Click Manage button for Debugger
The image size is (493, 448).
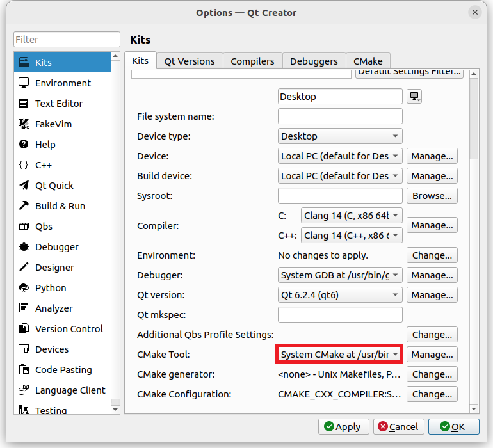pos(432,275)
